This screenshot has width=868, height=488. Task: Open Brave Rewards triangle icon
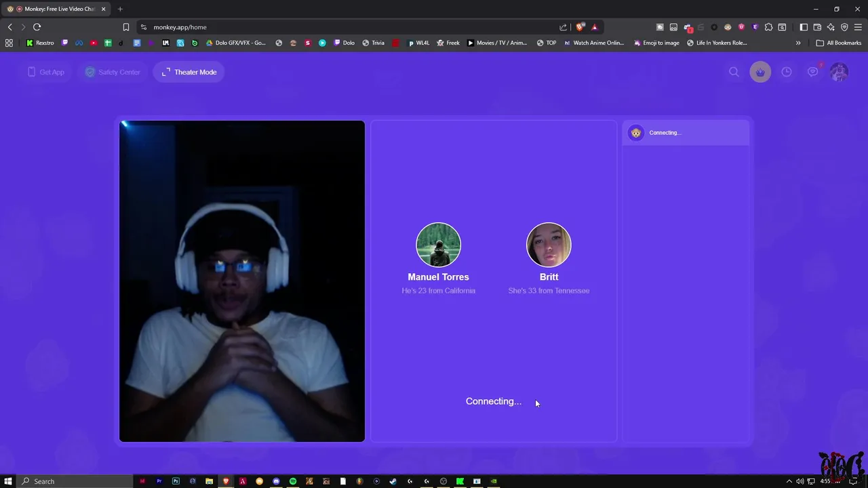[x=594, y=27]
